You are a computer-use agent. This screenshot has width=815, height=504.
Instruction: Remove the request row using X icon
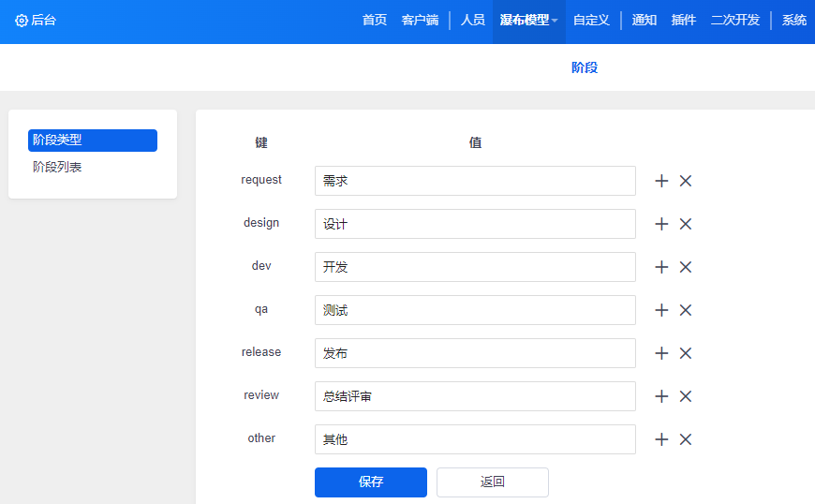(686, 181)
